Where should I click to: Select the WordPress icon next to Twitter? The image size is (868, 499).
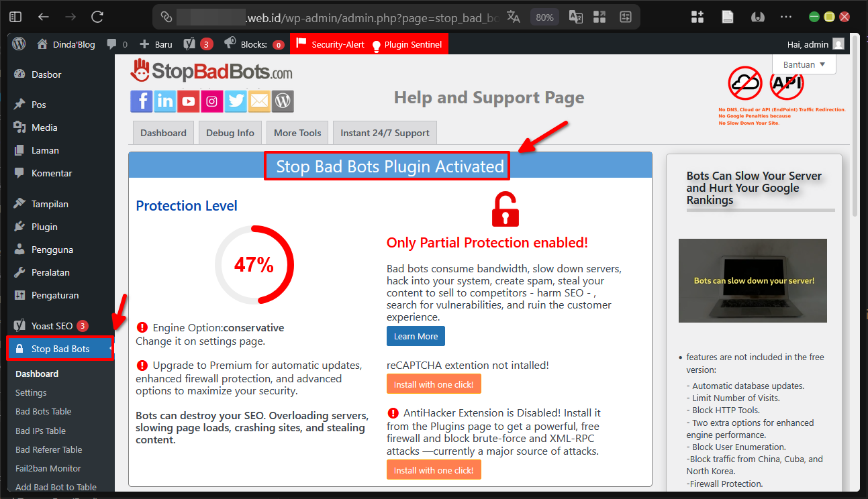pos(283,101)
